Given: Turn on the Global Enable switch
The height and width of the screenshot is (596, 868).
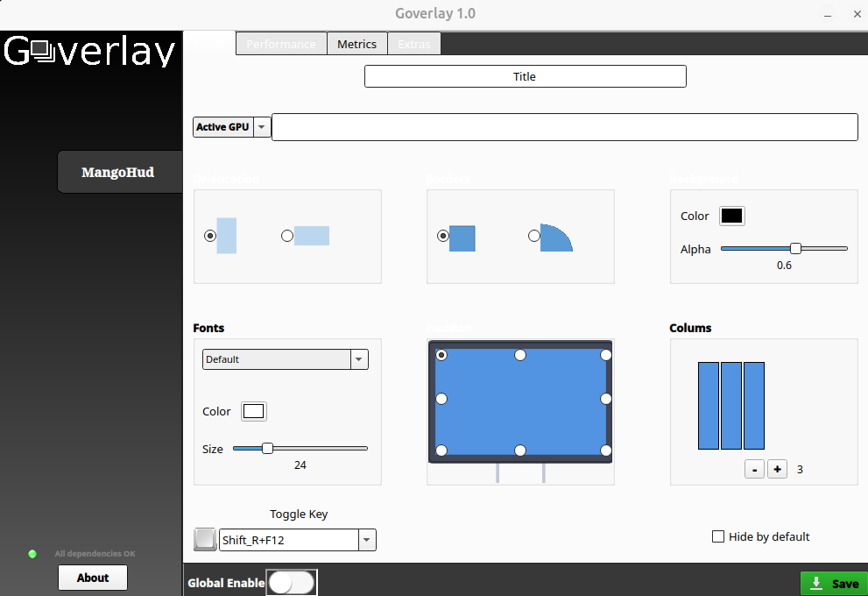Looking at the screenshot, I should coord(292,583).
